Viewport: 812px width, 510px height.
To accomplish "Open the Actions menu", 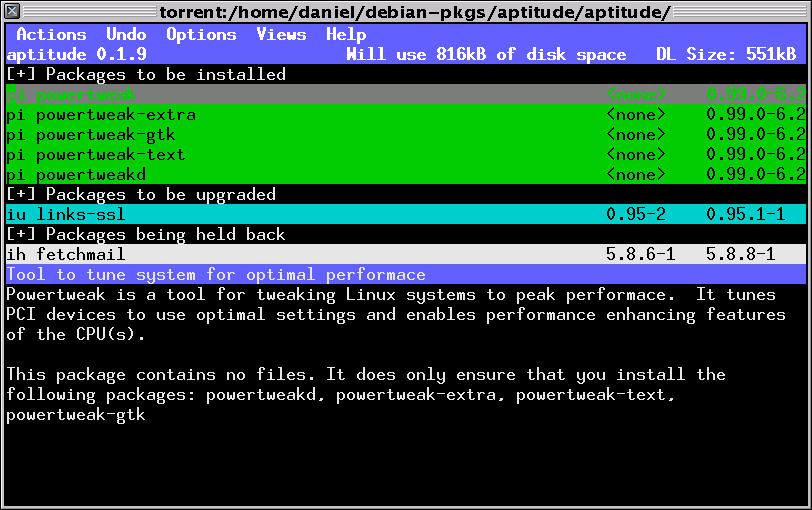I will coord(51,34).
